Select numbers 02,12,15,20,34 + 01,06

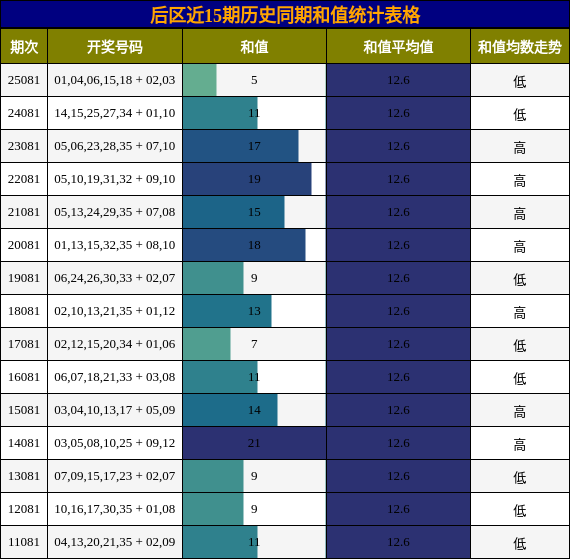pos(115,344)
